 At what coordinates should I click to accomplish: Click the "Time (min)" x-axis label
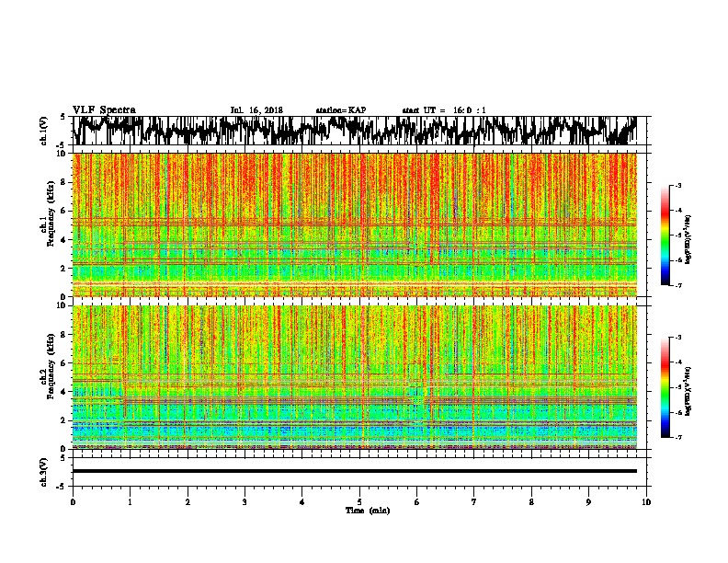(x=368, y=511)
